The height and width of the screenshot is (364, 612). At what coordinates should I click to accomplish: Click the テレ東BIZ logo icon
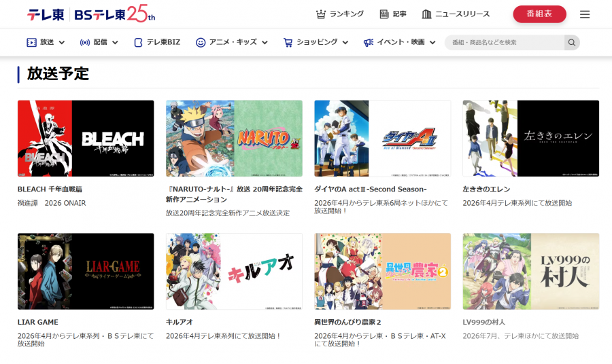click(138, 43)
